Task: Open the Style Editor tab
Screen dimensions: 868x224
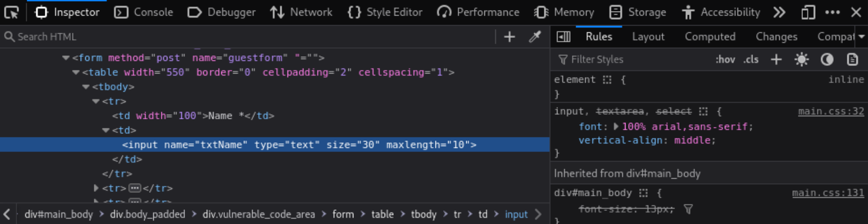Action: (385, 12)
